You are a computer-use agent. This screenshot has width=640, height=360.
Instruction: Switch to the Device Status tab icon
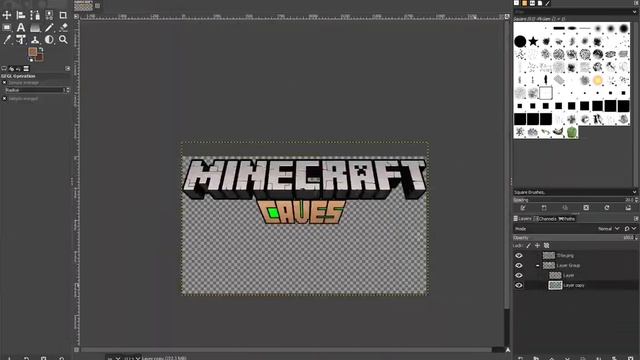pyautogui.click(x=11, y=69)
